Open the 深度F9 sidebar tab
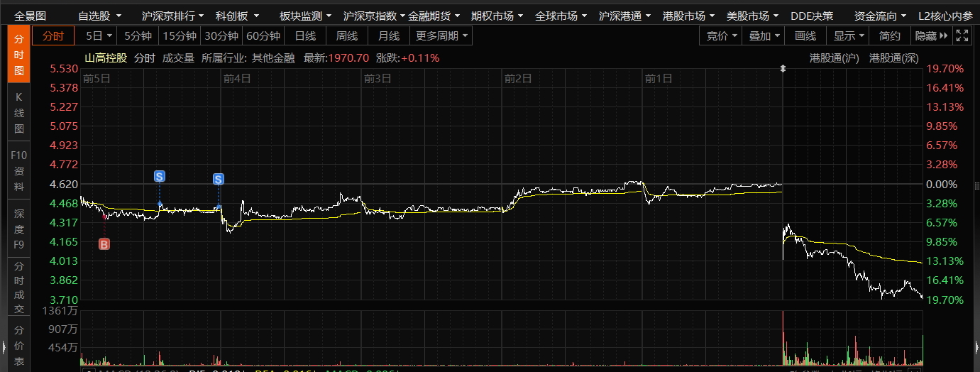The image size is (980, 372). click(19, 229)
